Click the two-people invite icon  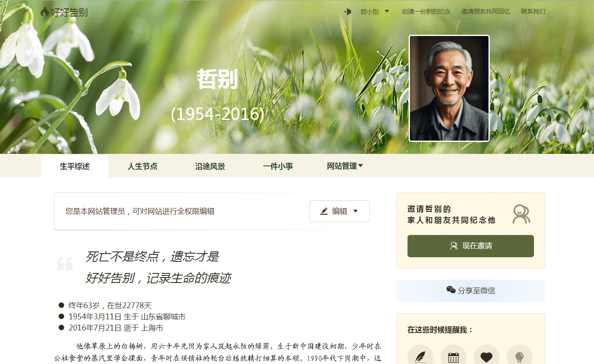pyautogui.click(x=521, y=214)
